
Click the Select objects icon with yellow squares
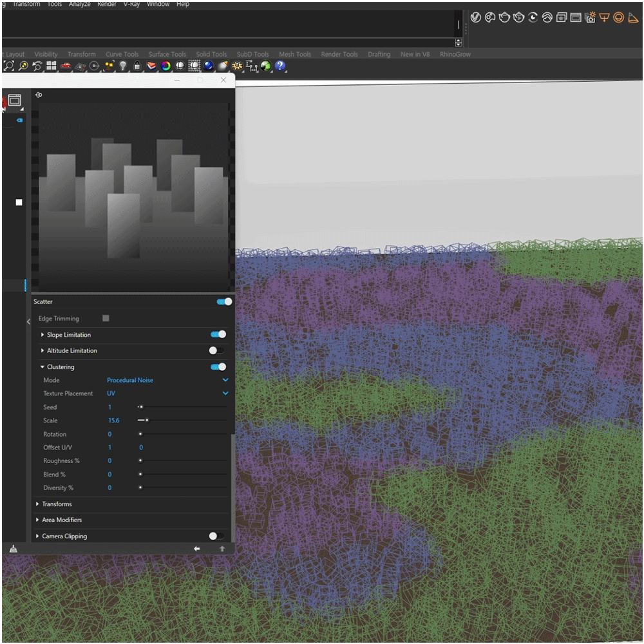pyautogui.click(x=109, y=66)
